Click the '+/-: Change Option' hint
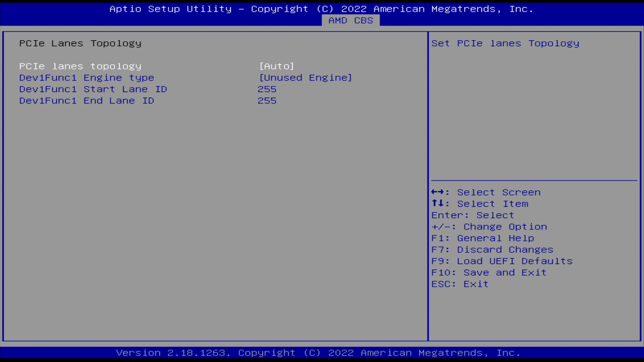 [489, 227]
